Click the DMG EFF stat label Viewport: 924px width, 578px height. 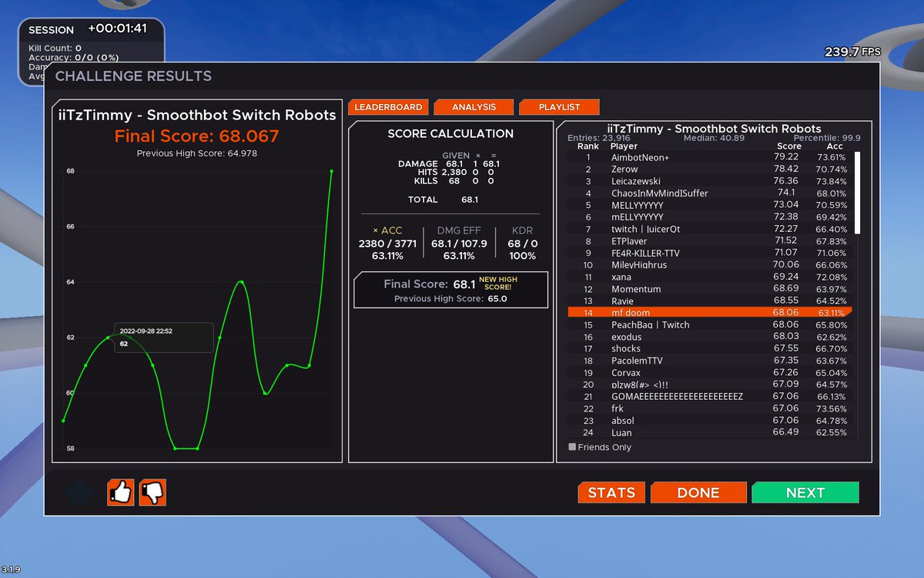point(459,230)
